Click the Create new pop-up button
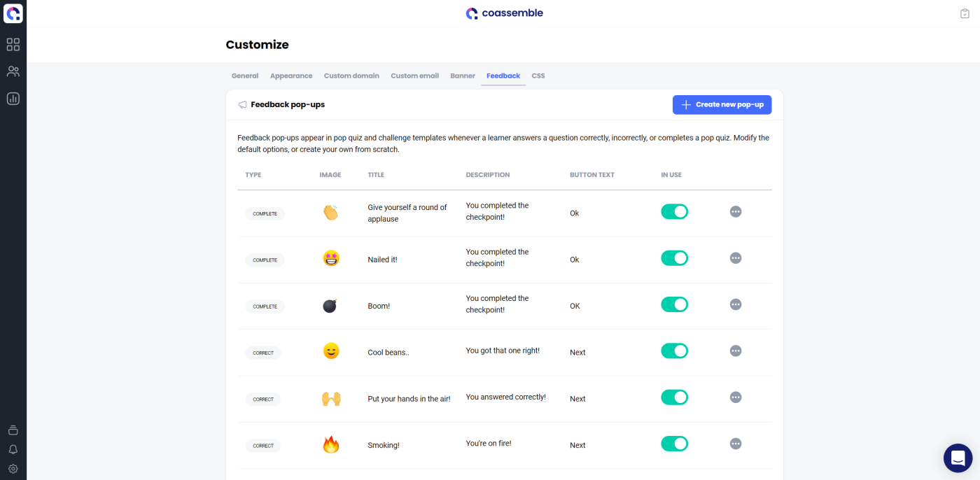Viewport: 980px width, 480px height. coord(722,105)
